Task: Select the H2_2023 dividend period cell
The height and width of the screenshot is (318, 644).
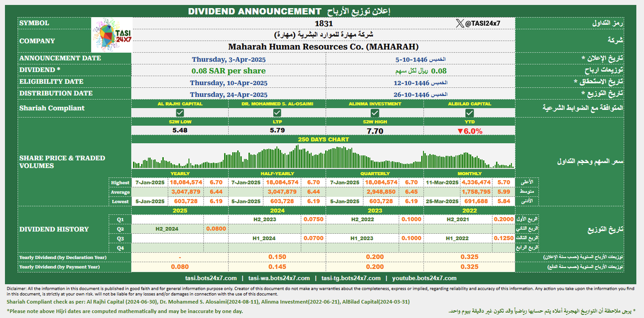Action: tap(265, 219)
